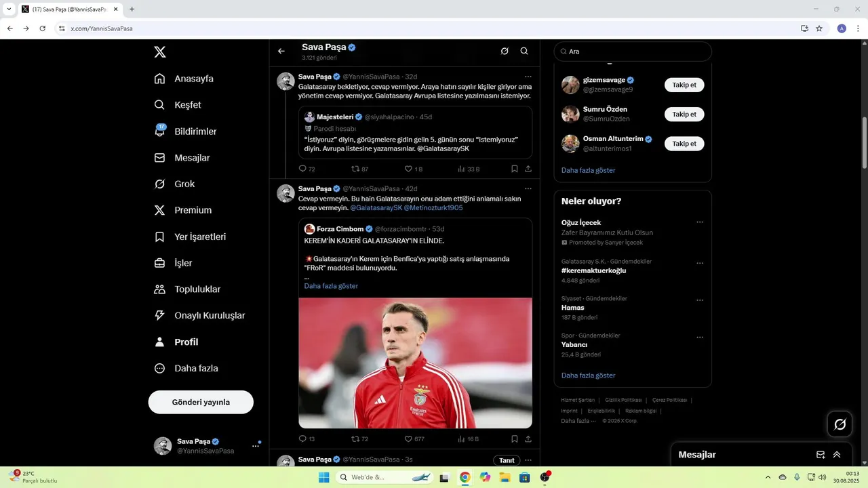Open Bildirimler notifications page

185,131
